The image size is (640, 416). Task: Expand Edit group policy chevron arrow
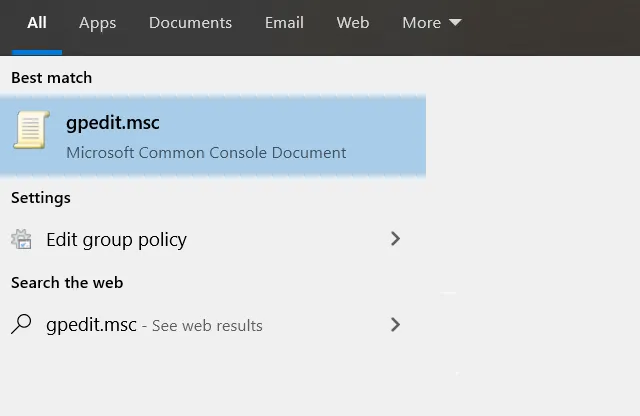tap(395, 239)
